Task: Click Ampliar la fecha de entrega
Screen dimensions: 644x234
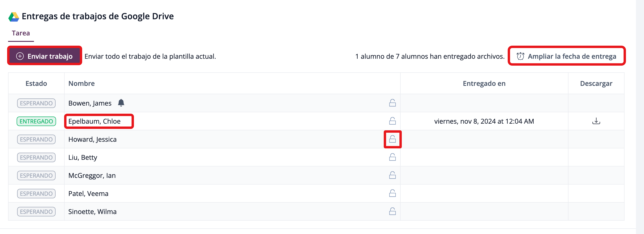Action: point(572,56)
